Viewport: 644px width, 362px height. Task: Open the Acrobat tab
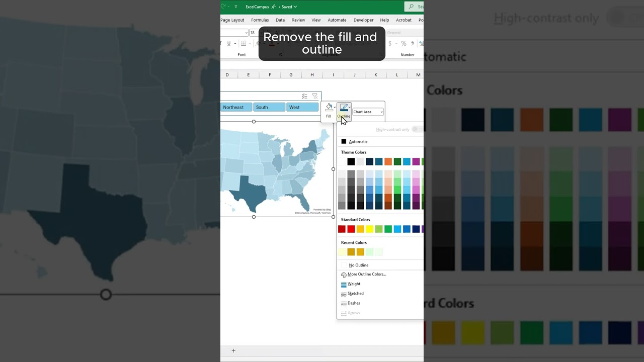pos(404,20)
